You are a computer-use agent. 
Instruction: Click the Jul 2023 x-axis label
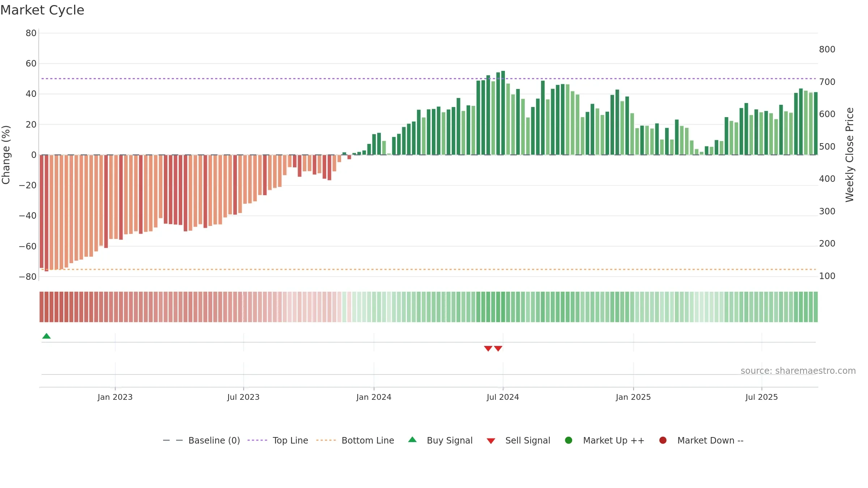click(x=243, y=397)
